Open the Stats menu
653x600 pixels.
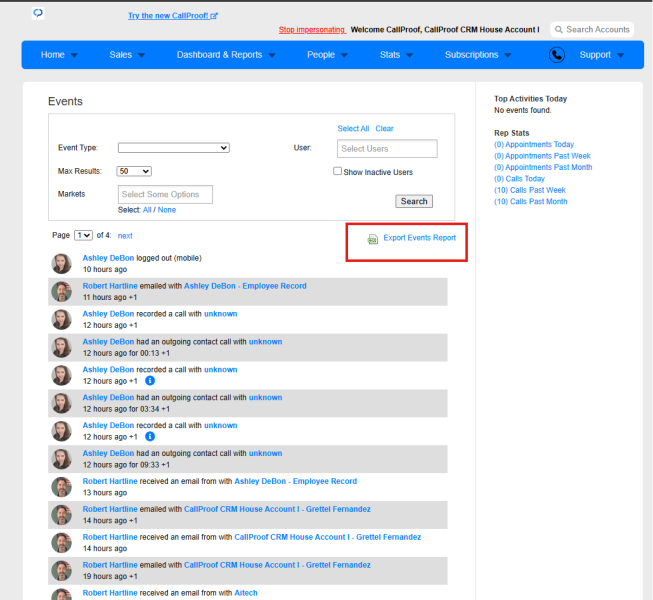(x=390, y=55)
